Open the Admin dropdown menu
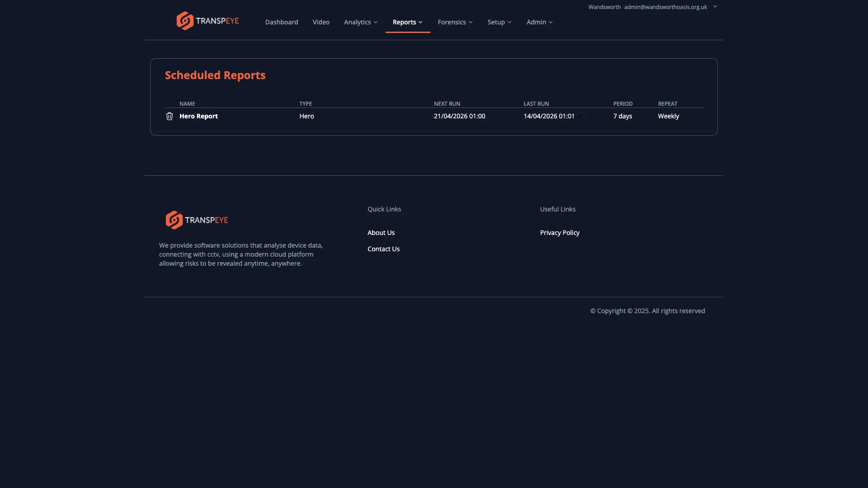Screen dimensions: 868x488 coord(539,22)
